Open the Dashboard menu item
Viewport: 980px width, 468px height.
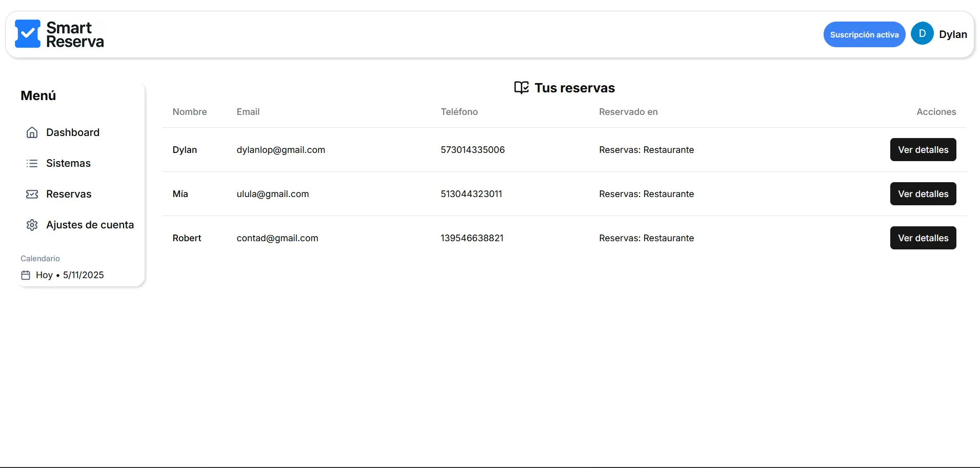click(73, 132)
